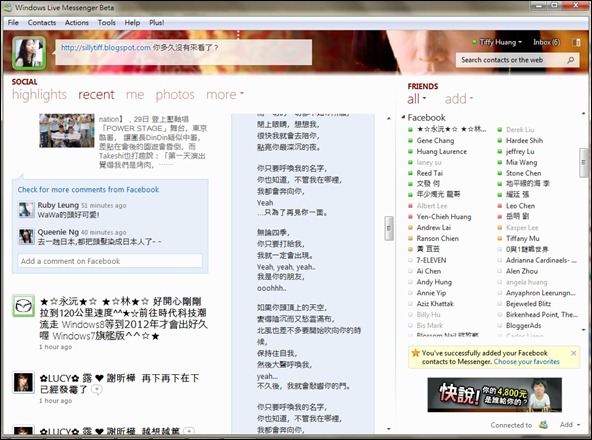This screenshot has height=440, width=592.
Task: Click the 快說 advertisement banner
Action: [x=495, y=395]
